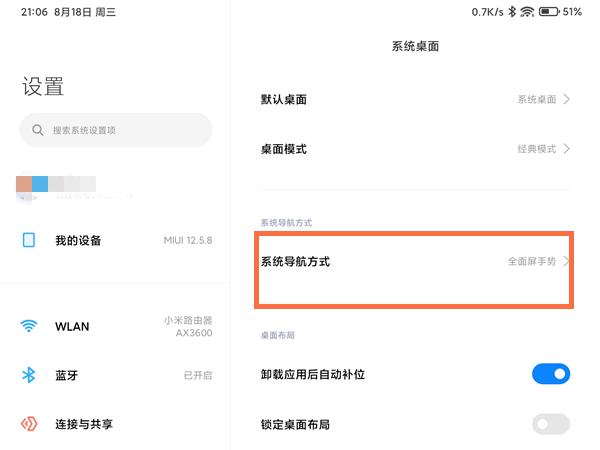Disable 卸载应用后自动补位 toggle

(551, 374)
